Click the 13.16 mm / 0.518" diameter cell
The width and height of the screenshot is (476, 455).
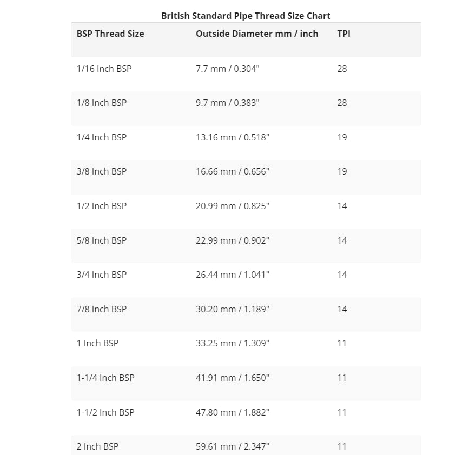[x=233, y=137]
